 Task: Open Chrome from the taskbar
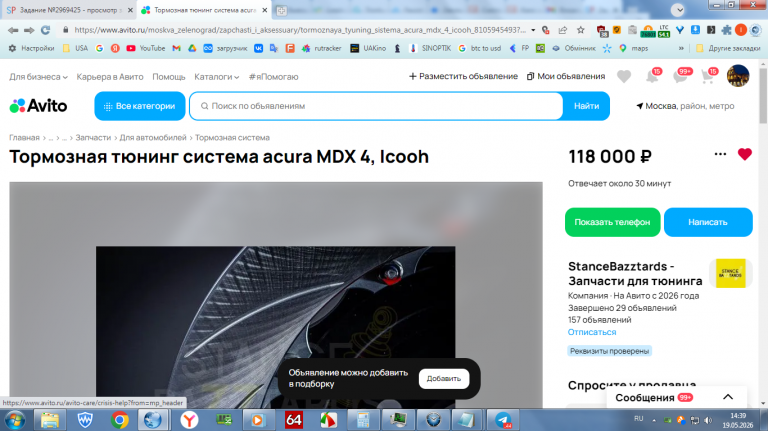click(119, 420)
